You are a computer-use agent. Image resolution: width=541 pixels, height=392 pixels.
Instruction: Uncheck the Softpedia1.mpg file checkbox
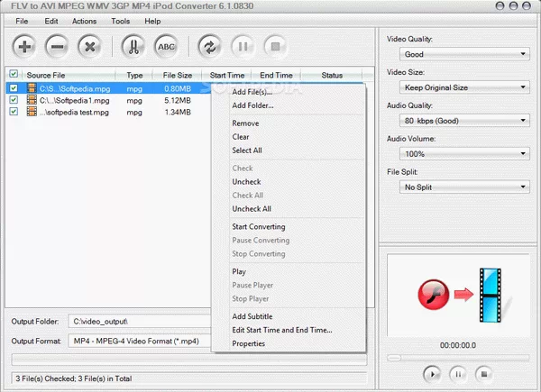(x=14, y=100)
